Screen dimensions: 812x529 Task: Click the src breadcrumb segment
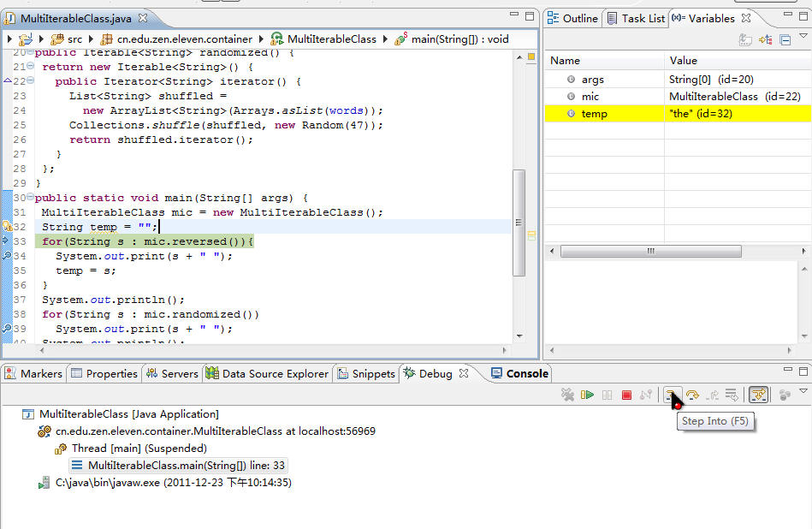click(74, 39)
